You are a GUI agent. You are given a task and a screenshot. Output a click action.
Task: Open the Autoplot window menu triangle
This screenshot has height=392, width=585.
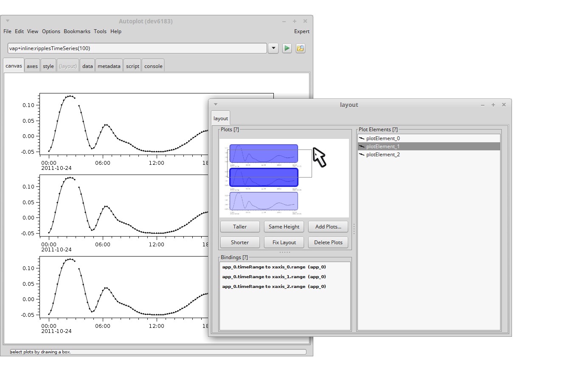click(8, 21)
